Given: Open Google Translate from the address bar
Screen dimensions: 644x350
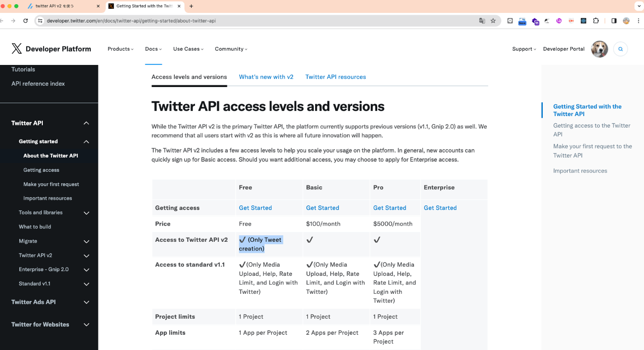Looking at the screenshot, I should click(481, 21).
